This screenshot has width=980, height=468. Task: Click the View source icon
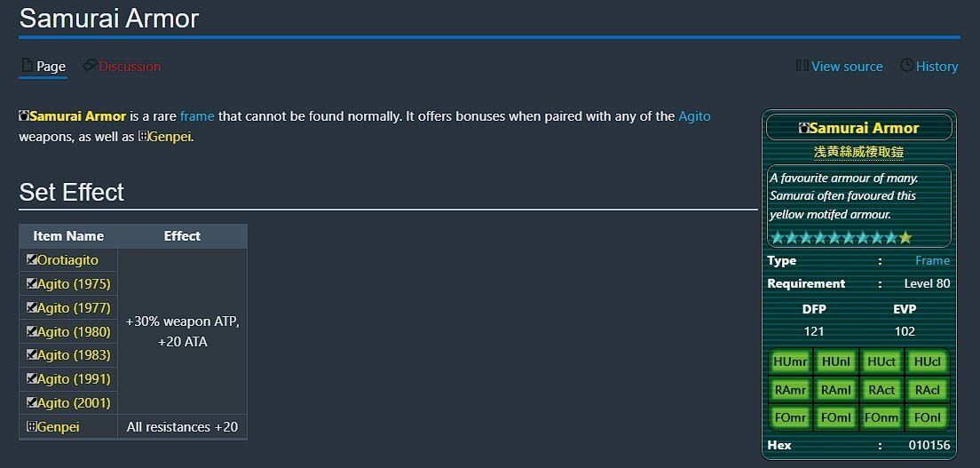802,66
